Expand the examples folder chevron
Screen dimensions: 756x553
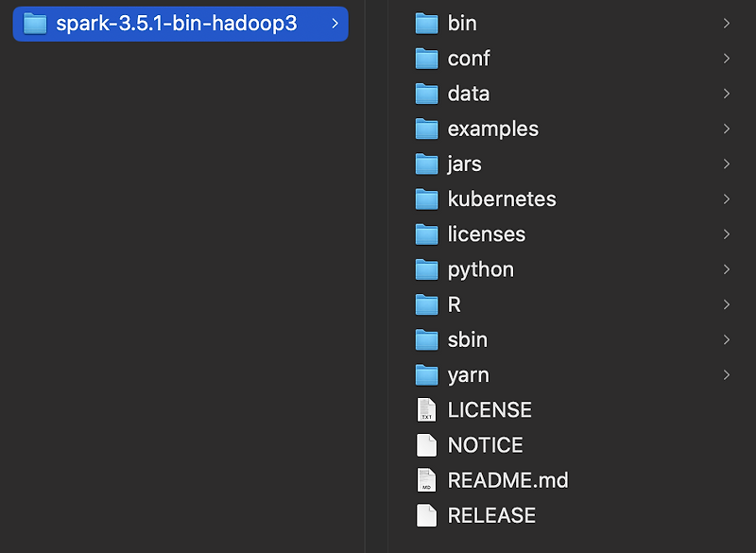[727, 129]
